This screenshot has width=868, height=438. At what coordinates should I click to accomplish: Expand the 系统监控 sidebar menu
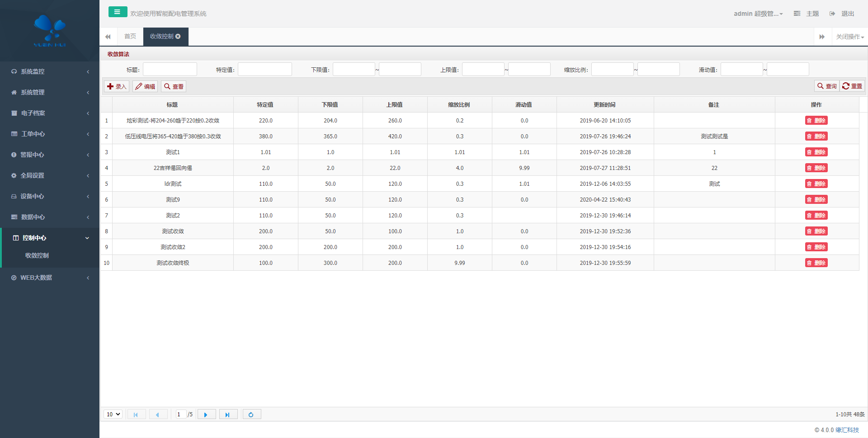[x=50, y=71]
